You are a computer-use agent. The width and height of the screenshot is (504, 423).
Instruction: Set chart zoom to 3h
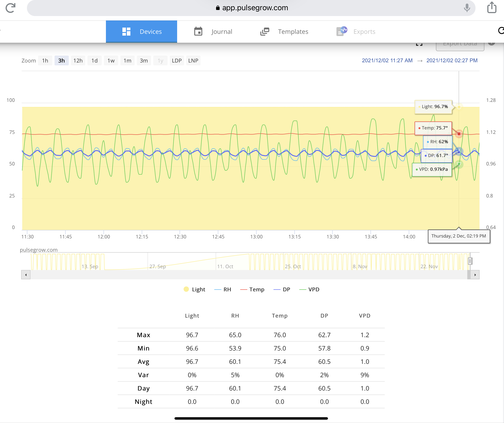tap(61, 61)
